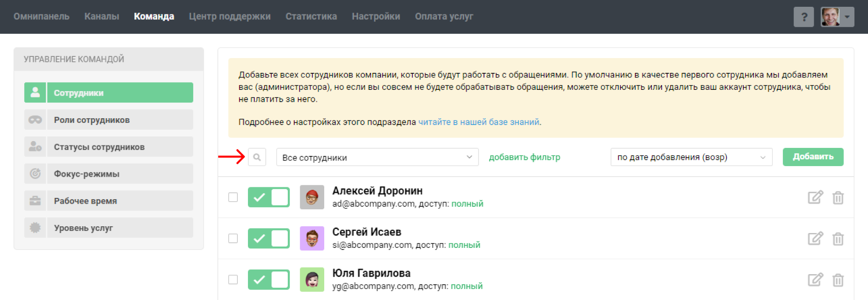This screenshot has height=300, width=868.
Task: Click the employee search magnifier icon
Action: (257, 157)
